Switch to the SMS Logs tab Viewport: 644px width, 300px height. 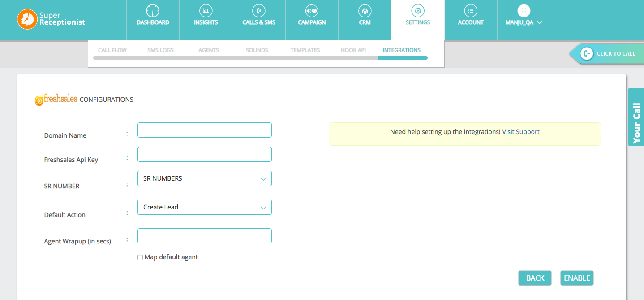[x=160, y=50]
